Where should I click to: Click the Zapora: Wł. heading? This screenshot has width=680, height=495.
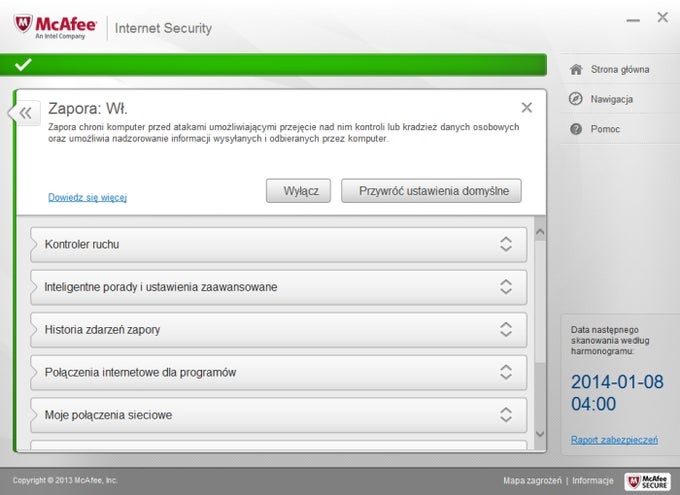point(88,108)
